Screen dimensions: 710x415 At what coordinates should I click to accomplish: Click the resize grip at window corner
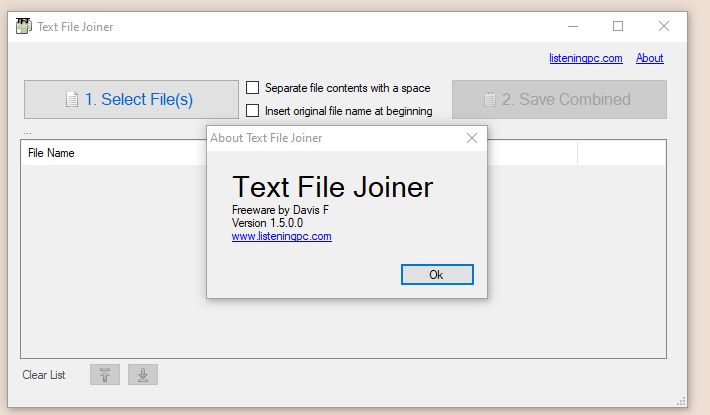click(681, 401)
